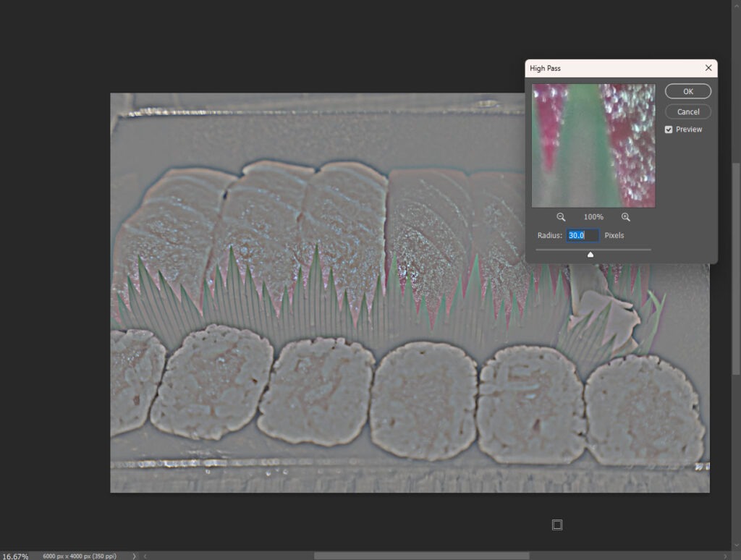Zoom out the High Pass preview
741x560 pixels.
(x=561, y=217)
